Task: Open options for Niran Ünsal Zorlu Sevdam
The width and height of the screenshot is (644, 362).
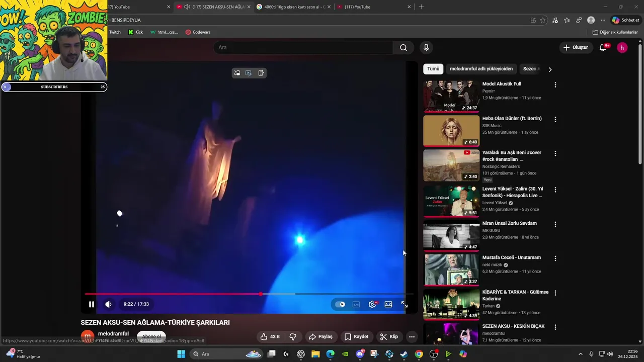Action: [x=555, y=224]
